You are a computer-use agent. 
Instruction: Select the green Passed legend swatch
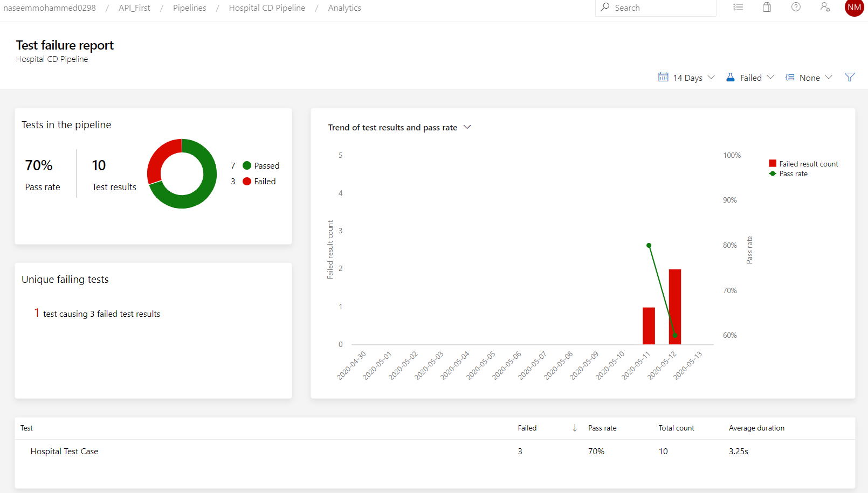247,165
